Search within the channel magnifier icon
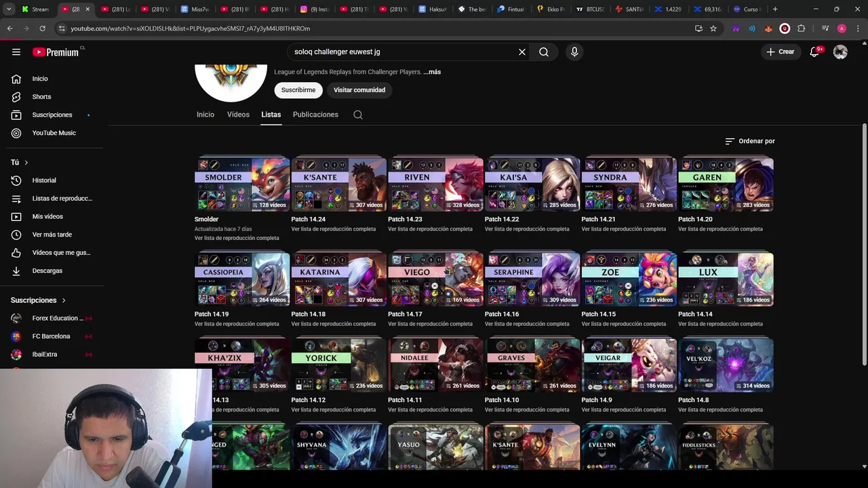The height and width of the screenshot is (488, 868). tap(358, 115)
